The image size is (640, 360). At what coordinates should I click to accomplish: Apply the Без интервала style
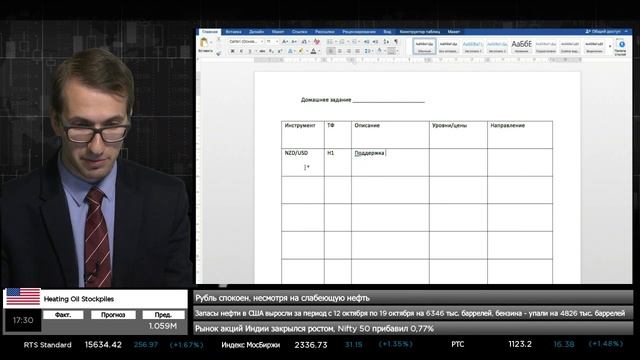(448, 47)
